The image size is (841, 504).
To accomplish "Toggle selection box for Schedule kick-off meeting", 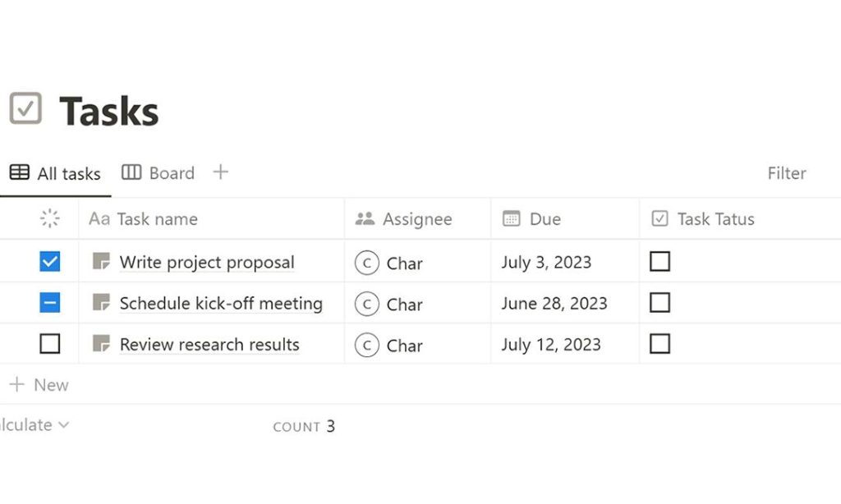I will (50, 302).
